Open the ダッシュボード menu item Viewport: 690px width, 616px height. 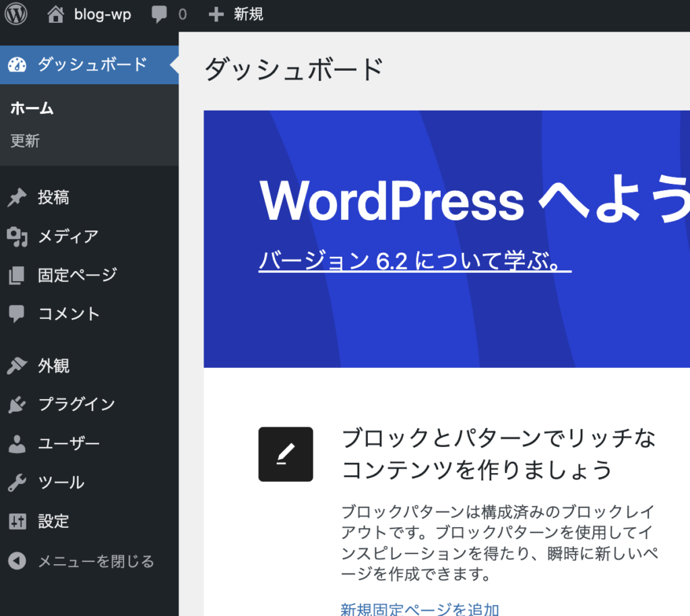coord(90,65)
